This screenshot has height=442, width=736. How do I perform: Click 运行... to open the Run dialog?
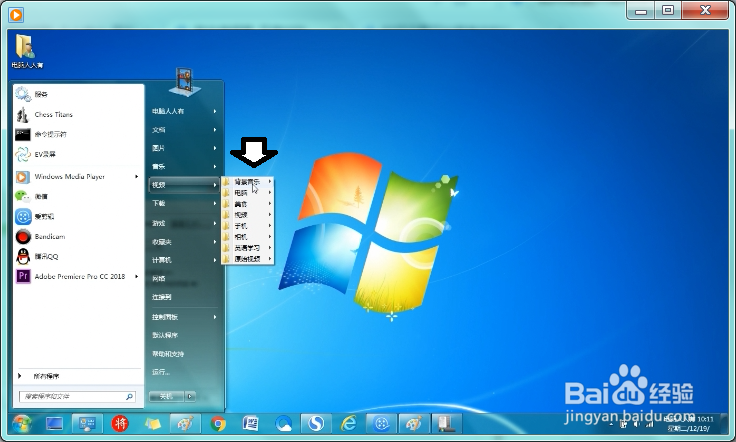(x=184, y=372)
